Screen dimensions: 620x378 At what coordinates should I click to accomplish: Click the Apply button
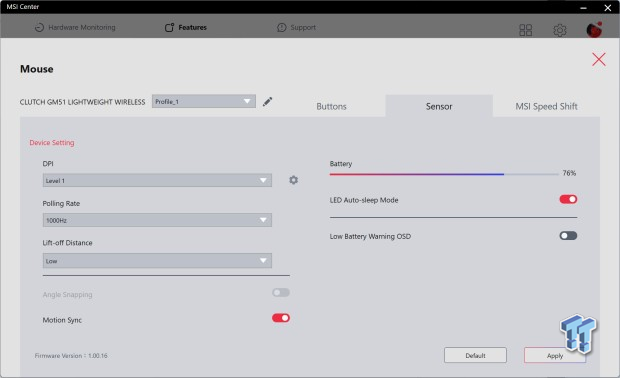[x=555, y=355]
